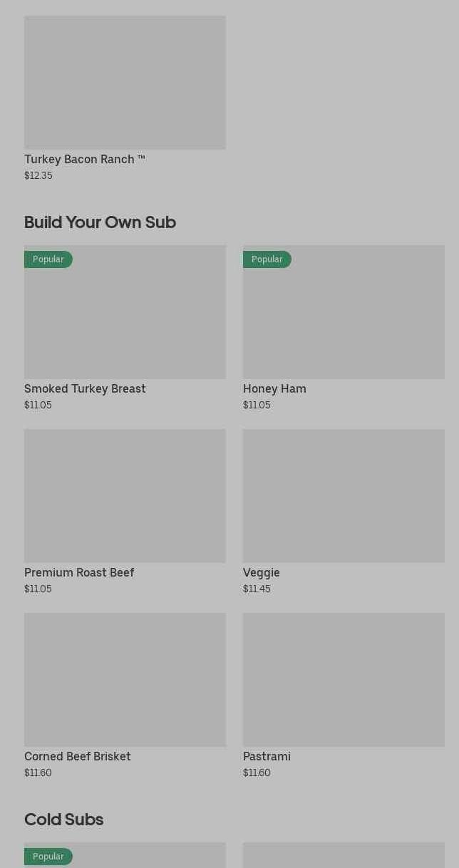Click the Honey Ham name link
459x868 pixels.
point(274,388)
